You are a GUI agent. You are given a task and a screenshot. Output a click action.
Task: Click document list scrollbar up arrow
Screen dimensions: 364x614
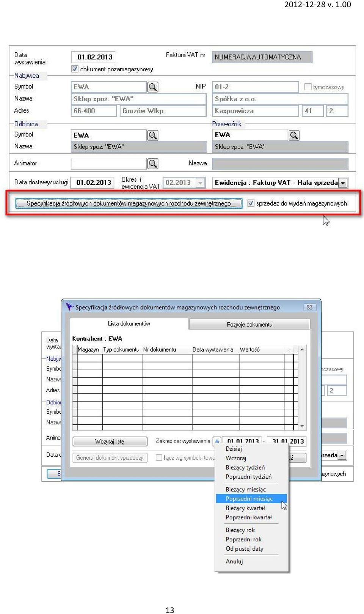[x=302, y=350]
